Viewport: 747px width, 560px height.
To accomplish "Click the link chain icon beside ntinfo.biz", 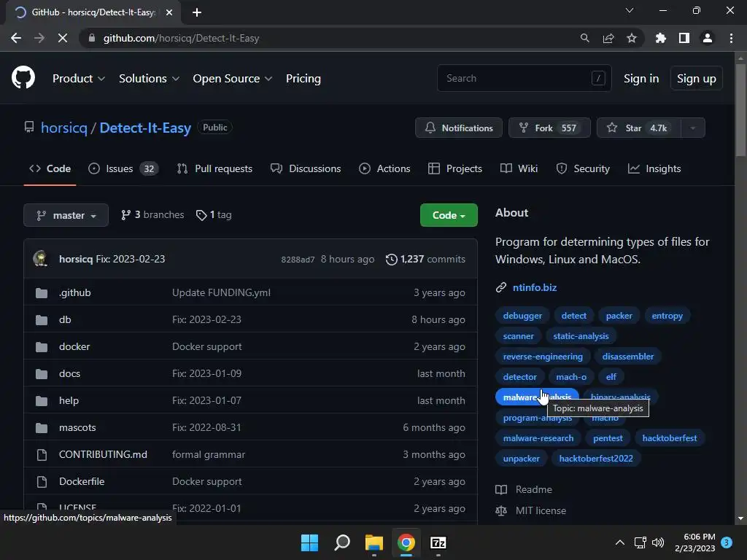I will pos(500,287).
